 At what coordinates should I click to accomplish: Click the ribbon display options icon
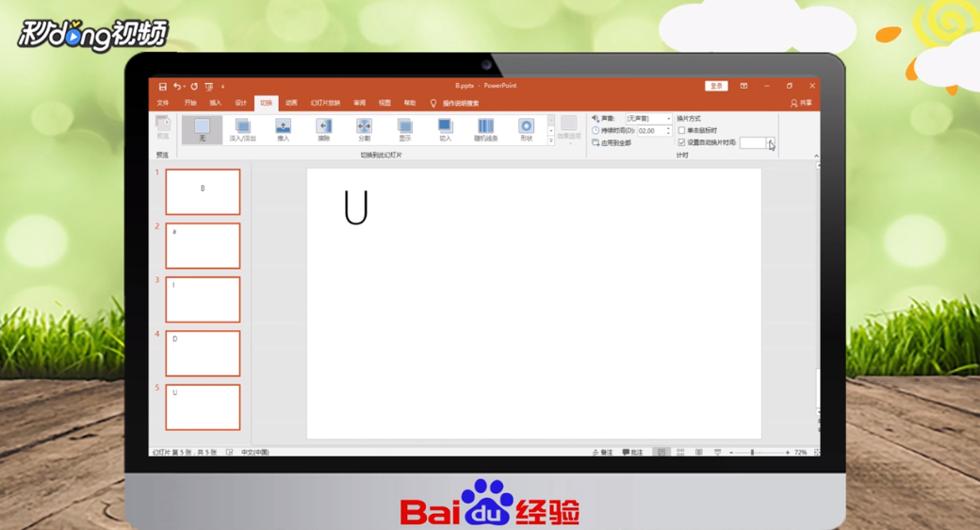[743, 86]
